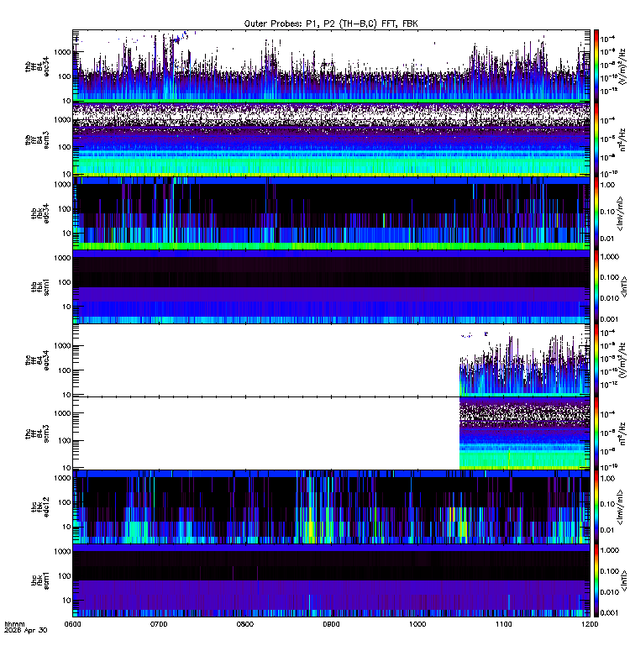Viewport: 630px width, 672px height.
Task: Click the nT²/Hz unit label of thb scm3
Action: tap(623, 139)
